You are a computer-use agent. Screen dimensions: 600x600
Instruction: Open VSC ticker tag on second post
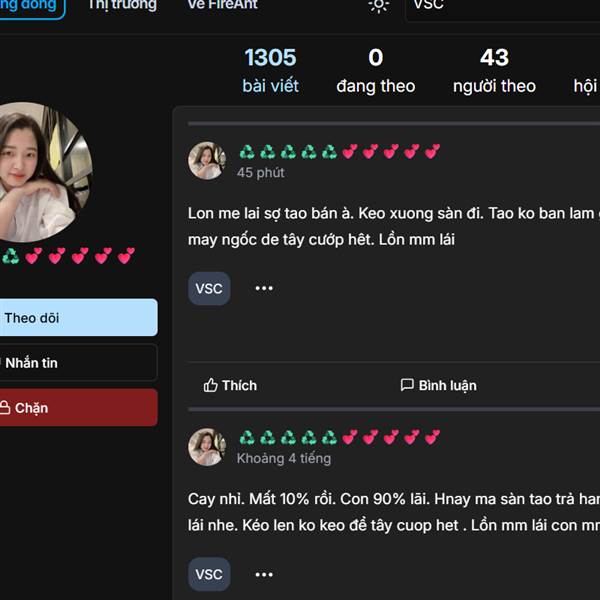point(209,574)
